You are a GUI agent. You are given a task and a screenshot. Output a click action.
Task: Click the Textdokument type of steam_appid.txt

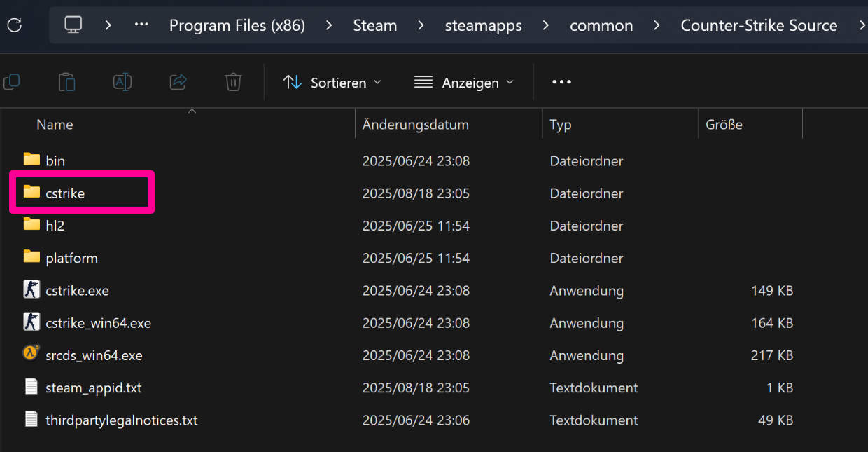(594, 388)
